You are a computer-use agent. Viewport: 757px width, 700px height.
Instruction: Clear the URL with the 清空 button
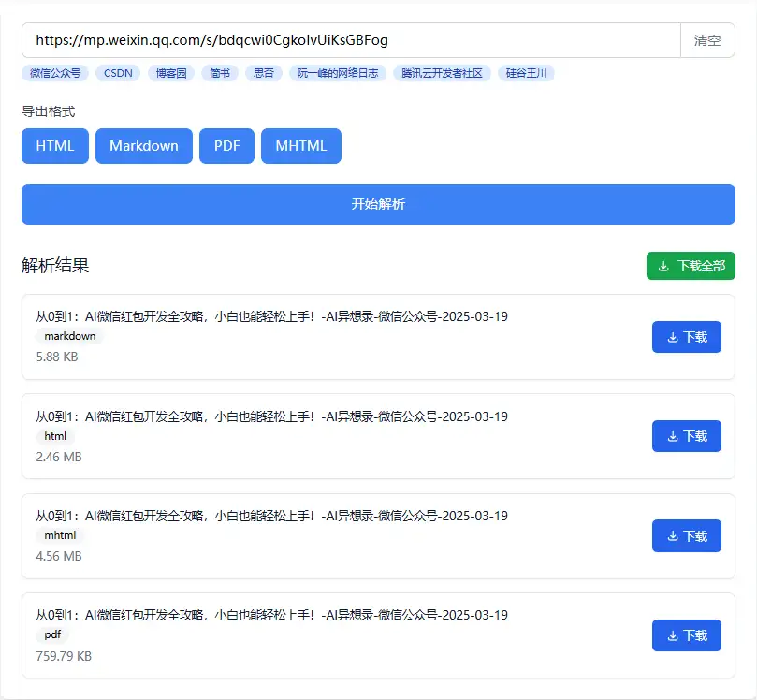707,40
